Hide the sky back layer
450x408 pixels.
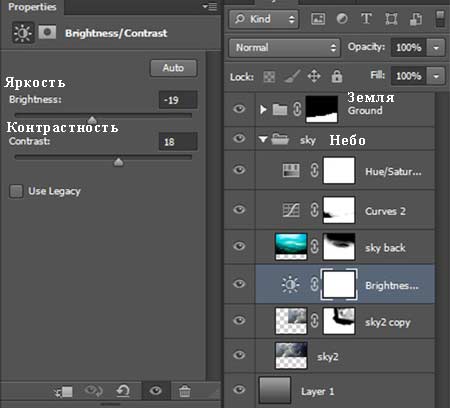click(239, 246)
